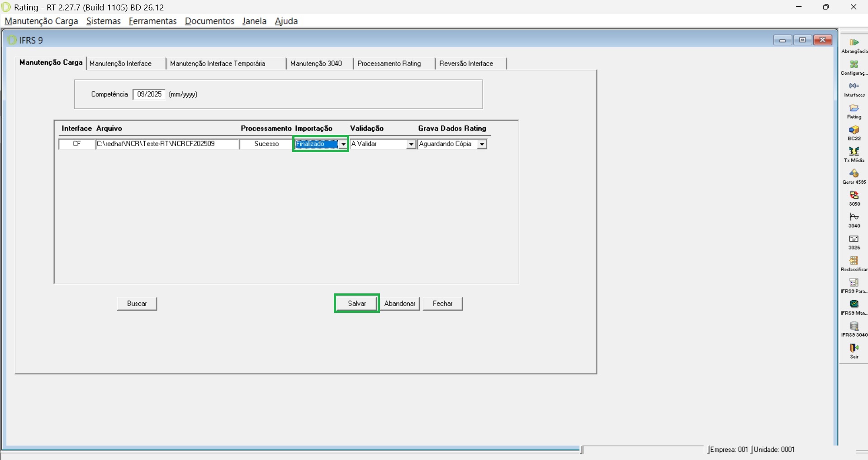
Task: Switch to the Manutenção Carga tab
Action: pyautogui.click(x=51, y=62)
